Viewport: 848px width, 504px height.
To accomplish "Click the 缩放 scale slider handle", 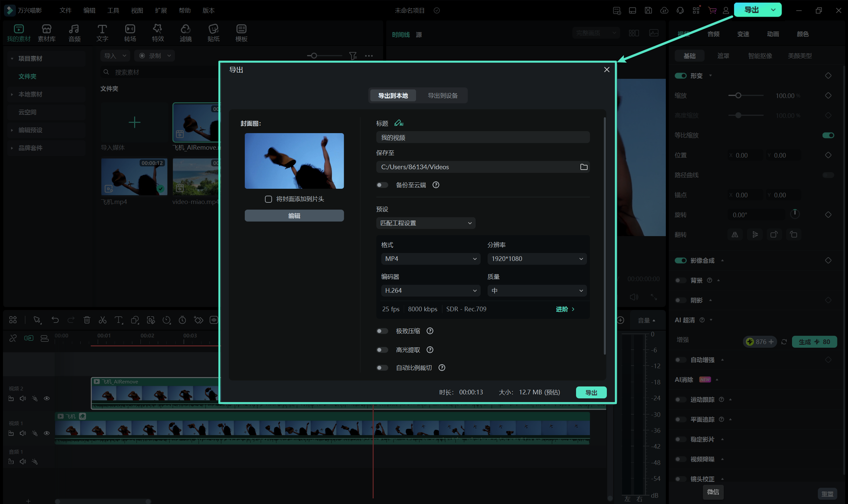I will click(x=738, y=95).
